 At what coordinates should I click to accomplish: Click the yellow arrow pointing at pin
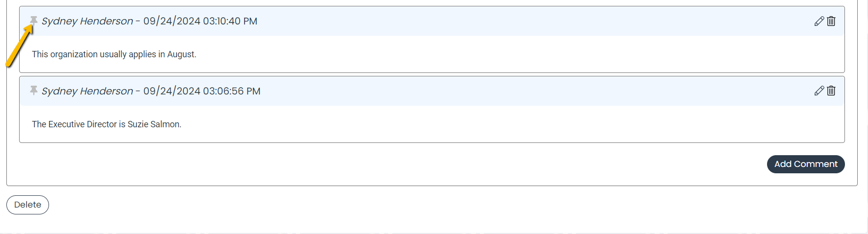tap(19, 45)
